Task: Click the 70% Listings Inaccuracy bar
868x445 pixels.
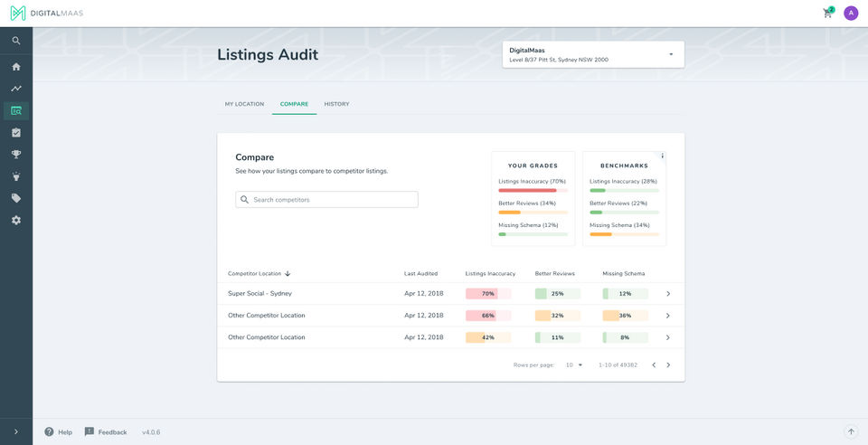Action: coord(488,294)
